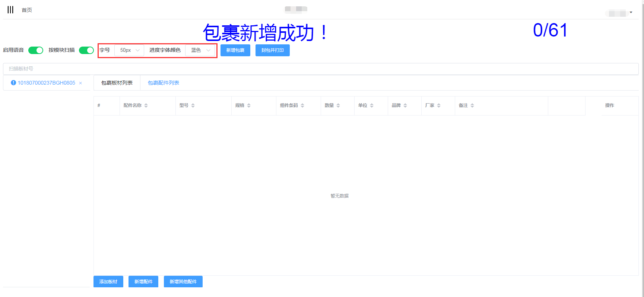Screen dimensions: 644x297
Task: Click the 扫描板材号 input field
Action: (320, 69)
